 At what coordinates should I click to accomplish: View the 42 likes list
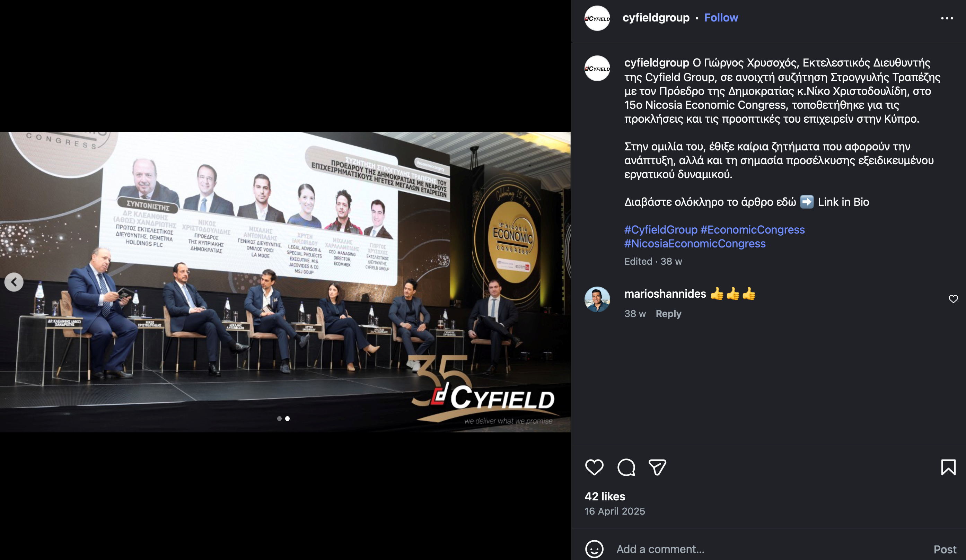pyautogui.click(x=605, y=496)
